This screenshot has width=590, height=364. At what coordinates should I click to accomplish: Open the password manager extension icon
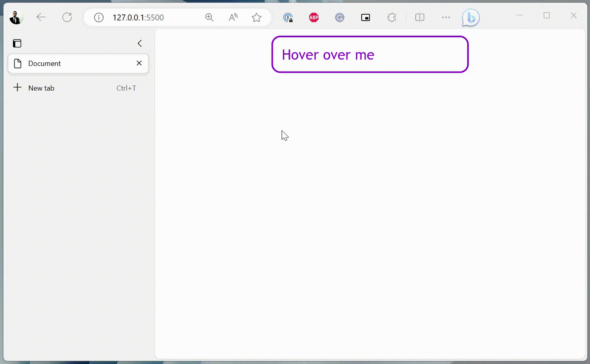point(288,18)
